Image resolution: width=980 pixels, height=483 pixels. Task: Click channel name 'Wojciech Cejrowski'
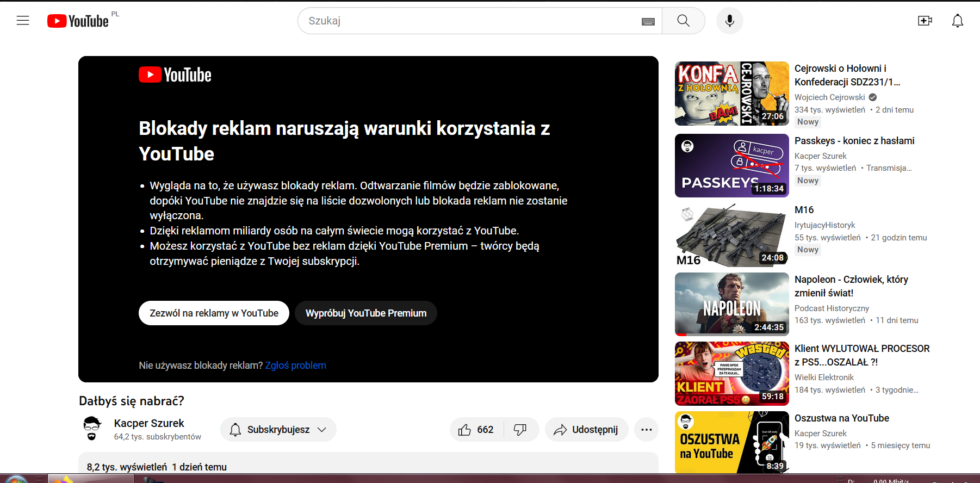point(829,97)
